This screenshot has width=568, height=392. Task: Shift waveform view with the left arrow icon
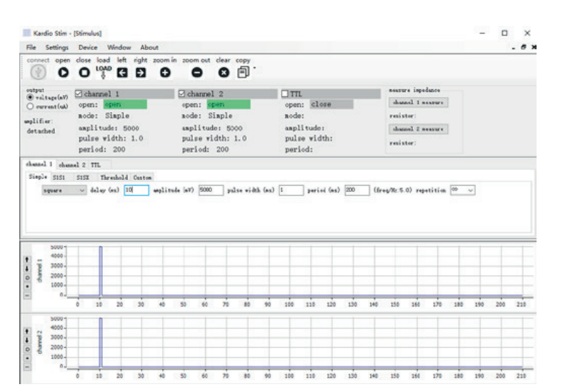pos(122,73)
